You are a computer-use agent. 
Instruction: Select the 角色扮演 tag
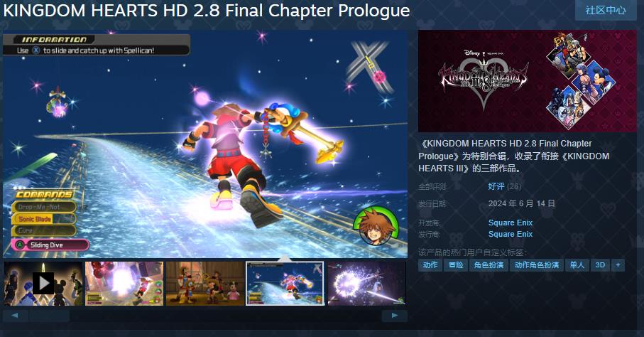489,265
